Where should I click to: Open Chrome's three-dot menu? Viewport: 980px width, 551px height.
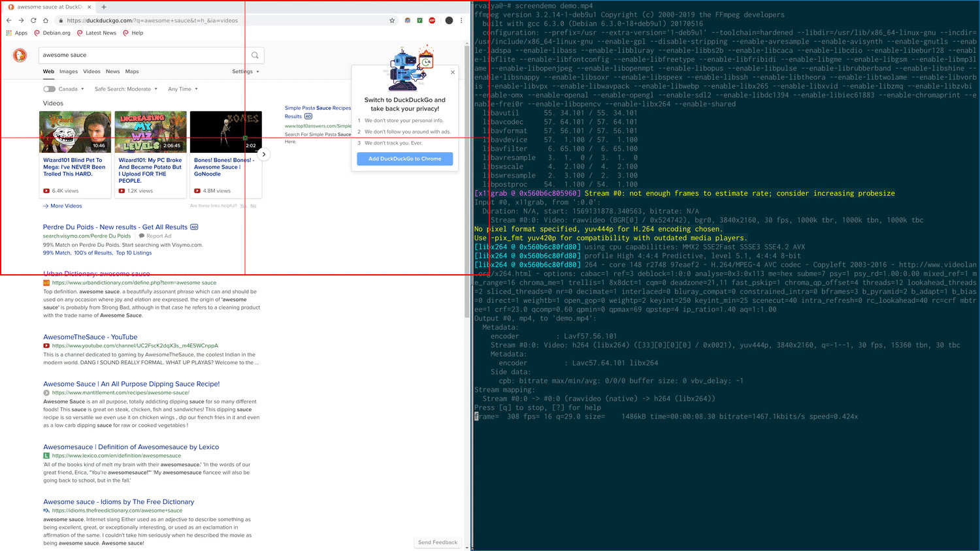coord(461,20)
